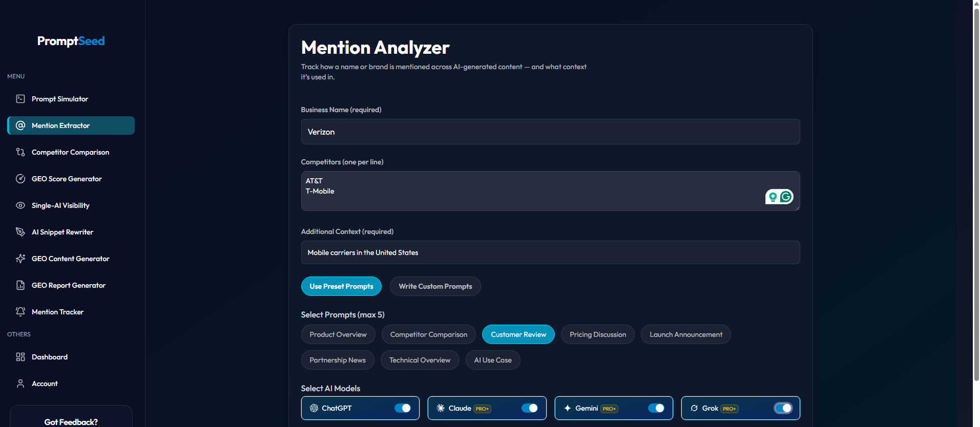980x427 pixels.
Task: Disable the Claude model toggle
Action: click(530, 408)
